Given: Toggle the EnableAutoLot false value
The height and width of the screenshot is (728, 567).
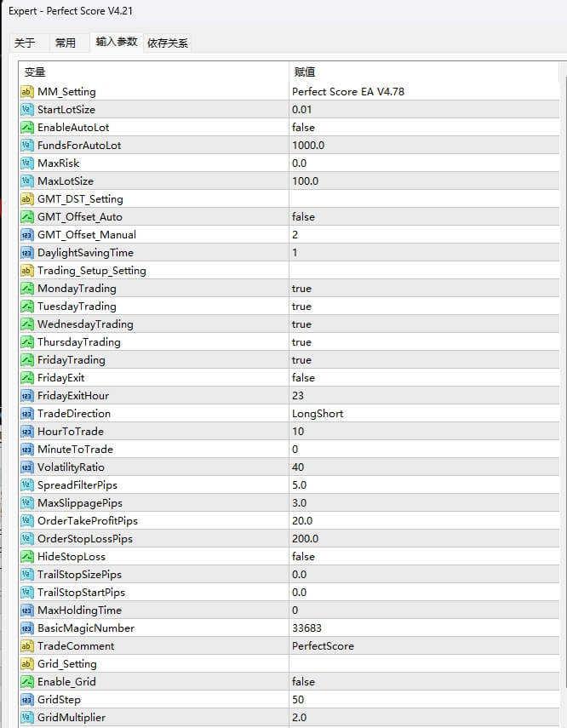Looking at the screenshot, I should 303,127.
